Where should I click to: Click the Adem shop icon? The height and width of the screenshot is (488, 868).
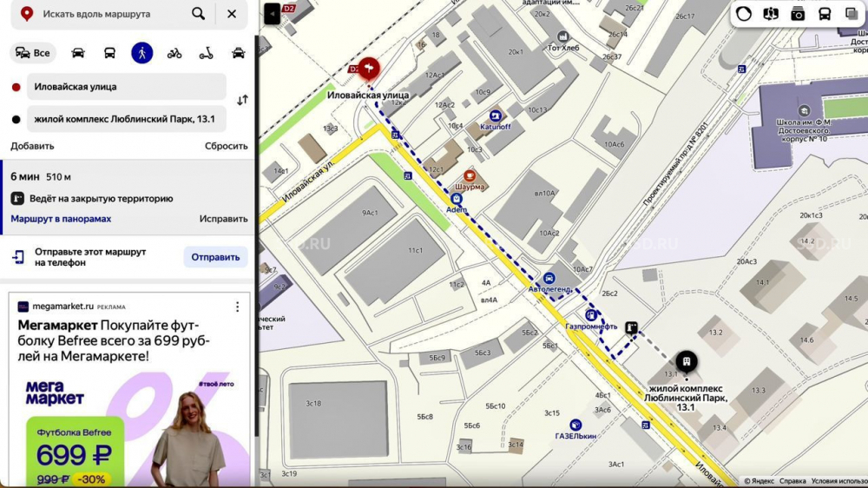coord(457,199)
